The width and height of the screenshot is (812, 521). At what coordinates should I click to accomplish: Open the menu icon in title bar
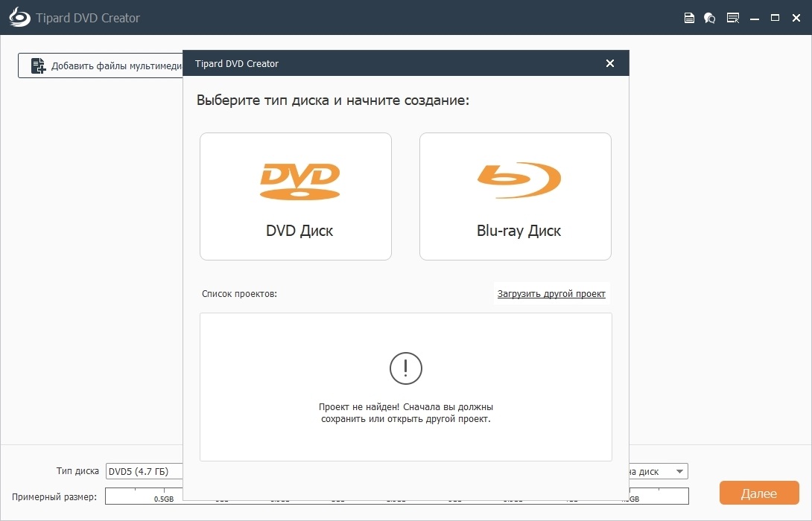[733, 18]
